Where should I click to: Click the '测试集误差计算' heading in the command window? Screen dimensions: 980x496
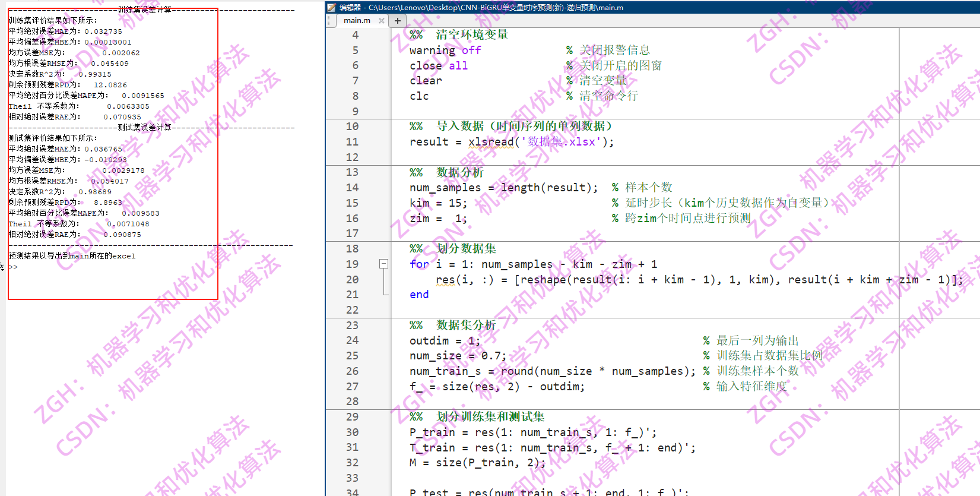(x=145, y=127)
